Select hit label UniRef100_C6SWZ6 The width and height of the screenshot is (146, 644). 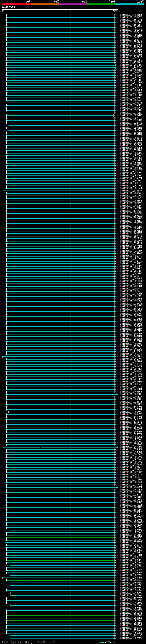point(131,72)
